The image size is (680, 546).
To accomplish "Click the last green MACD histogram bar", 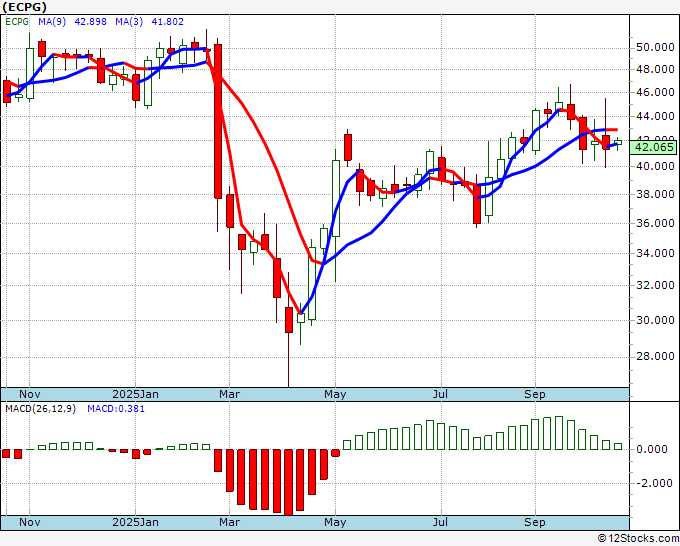I will pos(618,446).
